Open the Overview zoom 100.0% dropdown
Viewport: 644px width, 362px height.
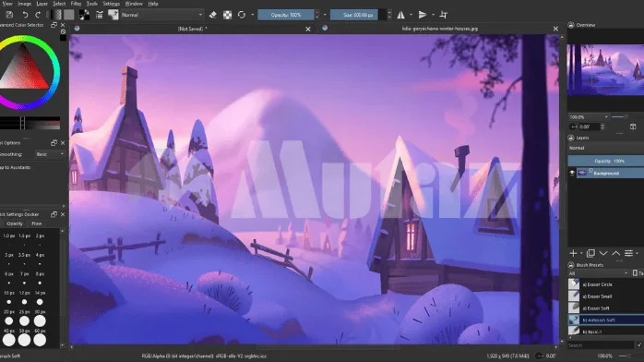click(x=588, y=117)
